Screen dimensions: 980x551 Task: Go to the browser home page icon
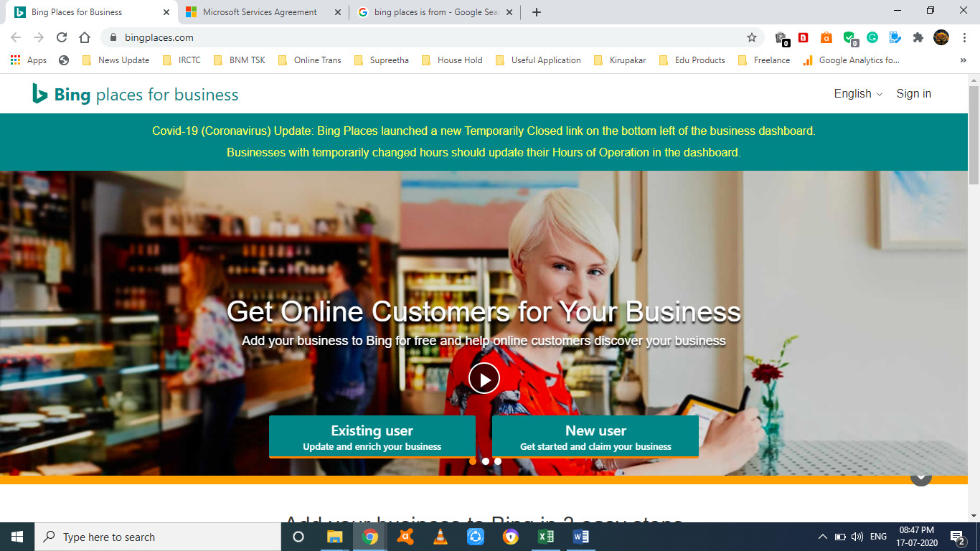coord(85,37)
